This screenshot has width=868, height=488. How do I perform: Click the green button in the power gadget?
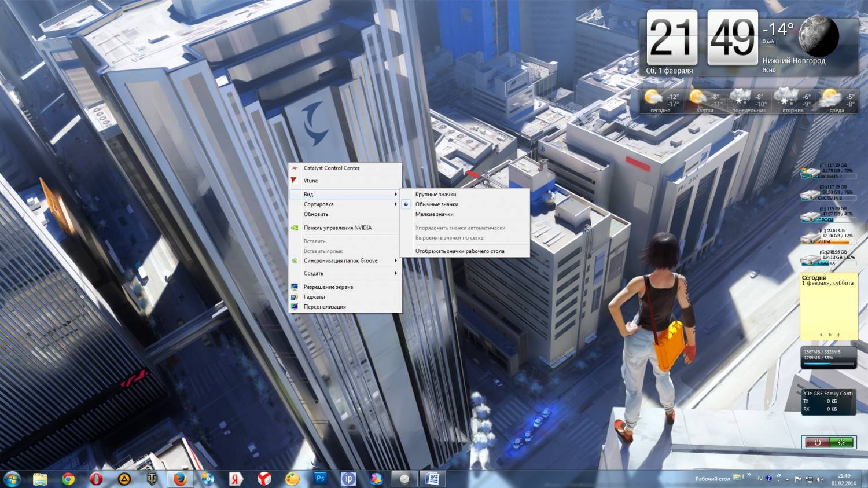point(841,442)
